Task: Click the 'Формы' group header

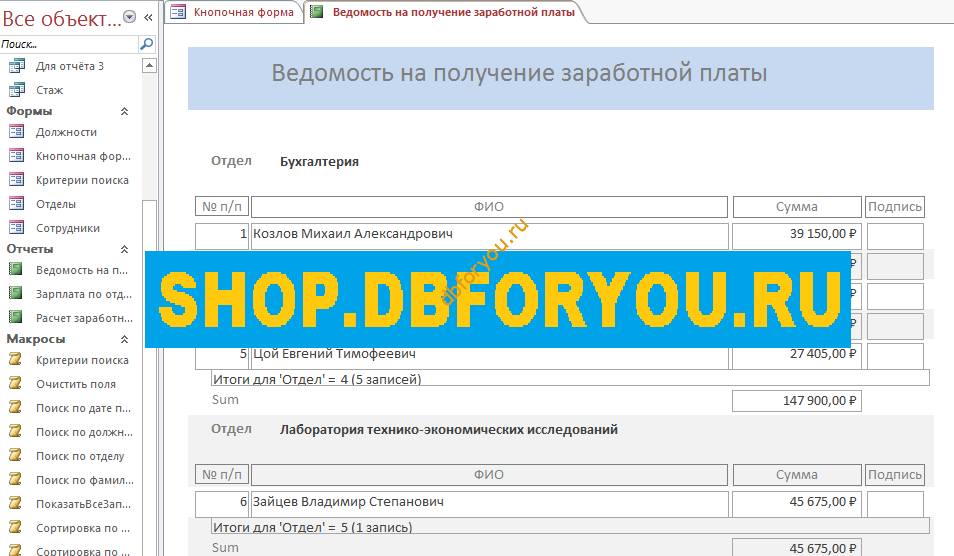Action: tap(29, 111)
